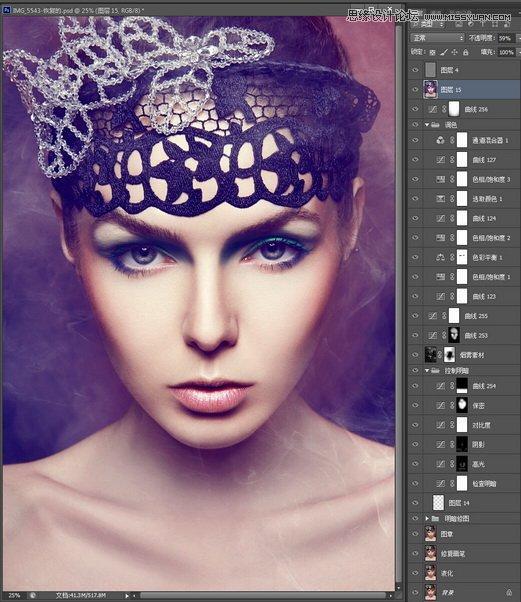This screenshot has width=521, height=602.
Task: Click the Curves icon on 曲线 256 layer
Action: click(x=433, y=109)
